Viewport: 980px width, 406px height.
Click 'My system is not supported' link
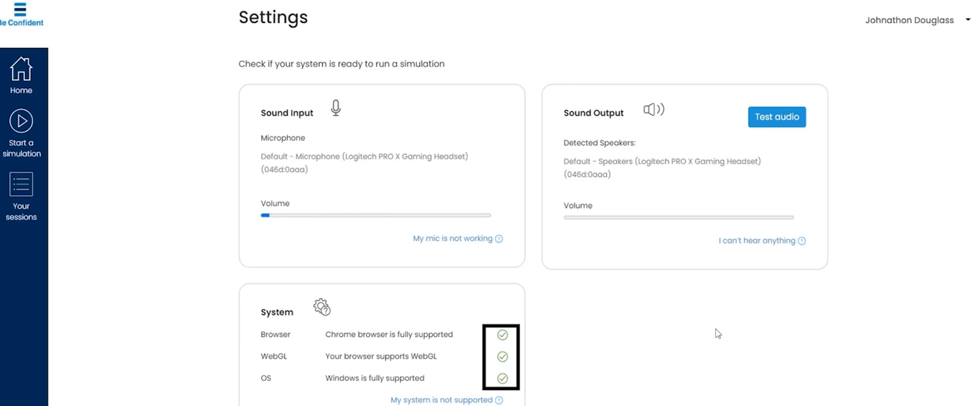click(x=441, y=400)
